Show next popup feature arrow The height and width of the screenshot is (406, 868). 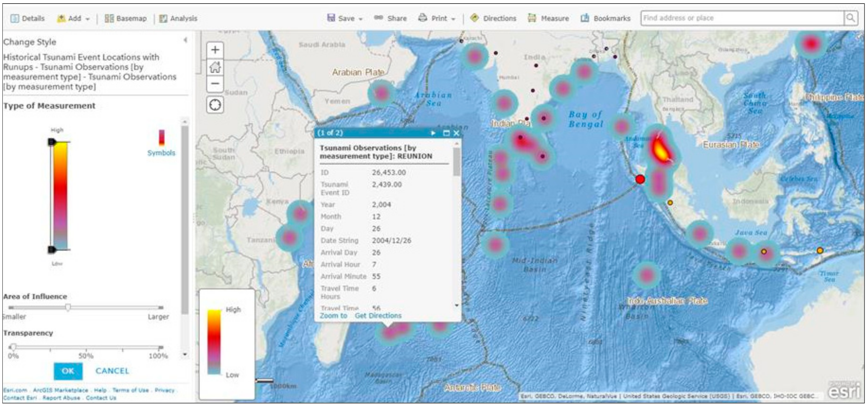click(433, 133)
